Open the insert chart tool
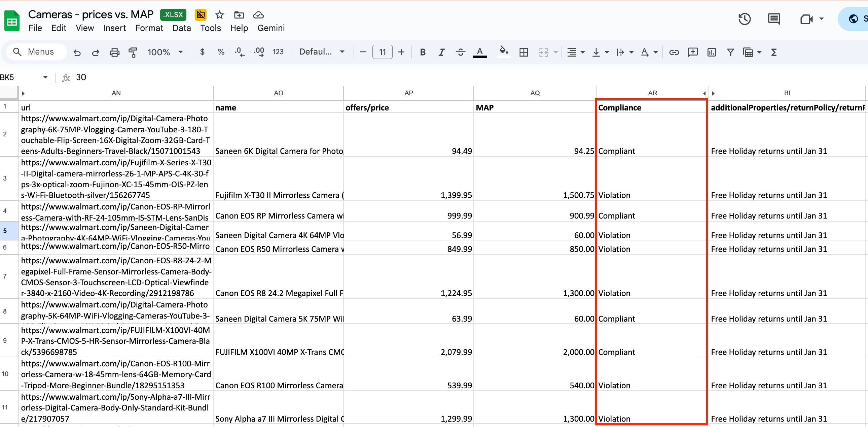This screenshot has height=427, width=868. [x=711, y=52]
